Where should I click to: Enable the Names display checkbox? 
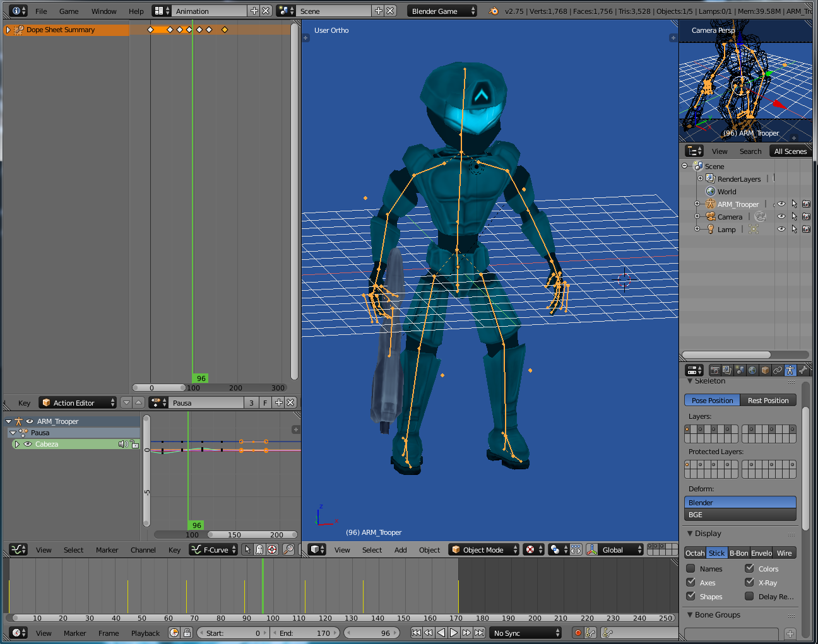coord(691,568)
